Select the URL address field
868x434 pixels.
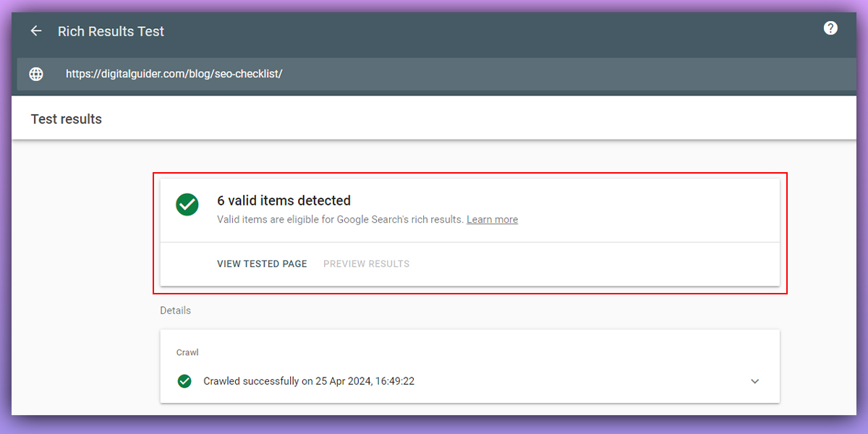pyautogui.click(x=174, y=73)
